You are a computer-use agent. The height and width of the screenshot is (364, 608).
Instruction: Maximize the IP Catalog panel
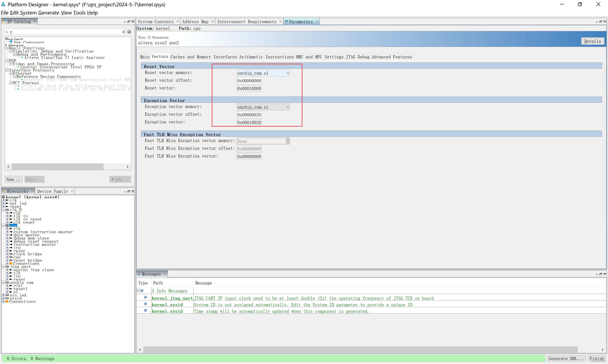[x=133, y=22]
